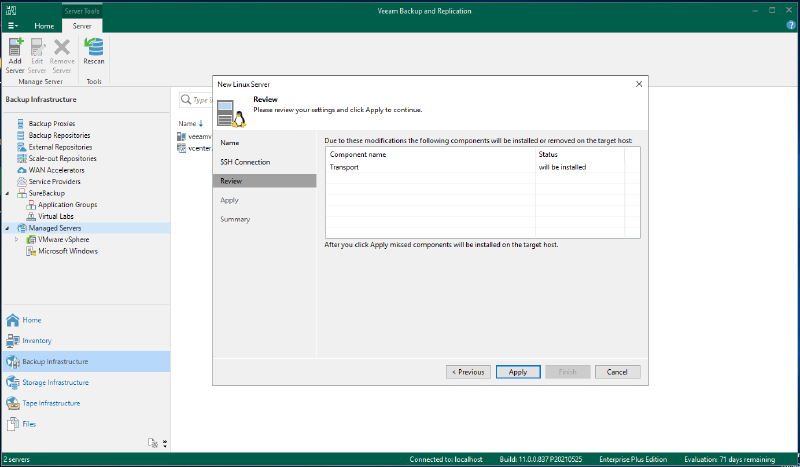Collapse the Managed Servers node arrow

point(7,228)
